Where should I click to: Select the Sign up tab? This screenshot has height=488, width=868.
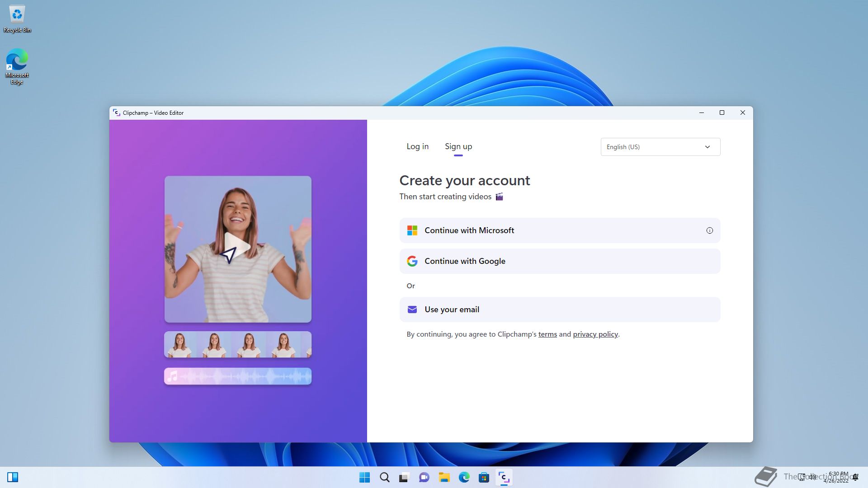(x=458, y=146)
